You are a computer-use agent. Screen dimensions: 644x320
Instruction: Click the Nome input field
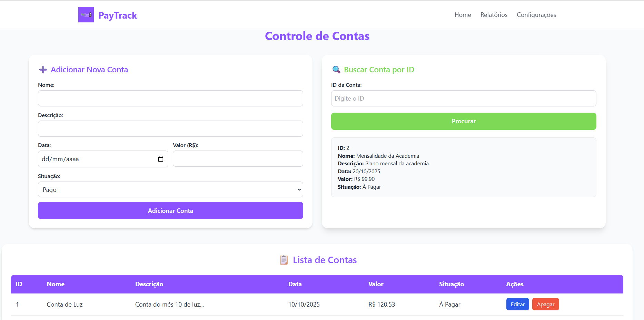click(170, 98)
